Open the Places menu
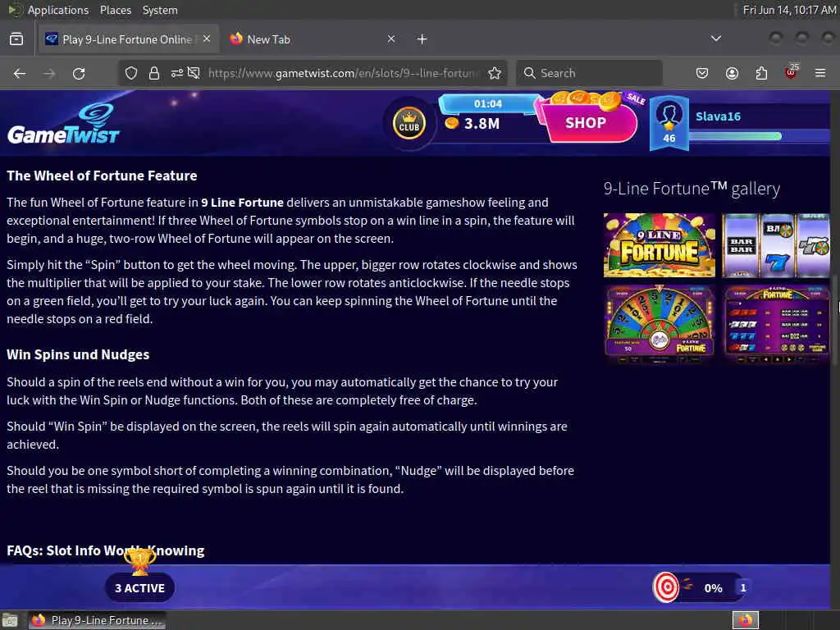Viewport: 840px width, 630px height. (115, 10)
